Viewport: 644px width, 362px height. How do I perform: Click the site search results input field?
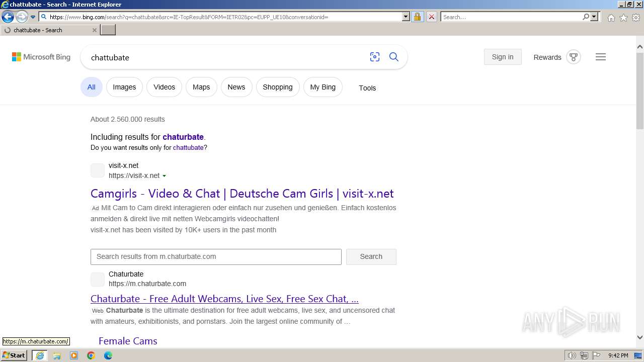click(216, 256)
